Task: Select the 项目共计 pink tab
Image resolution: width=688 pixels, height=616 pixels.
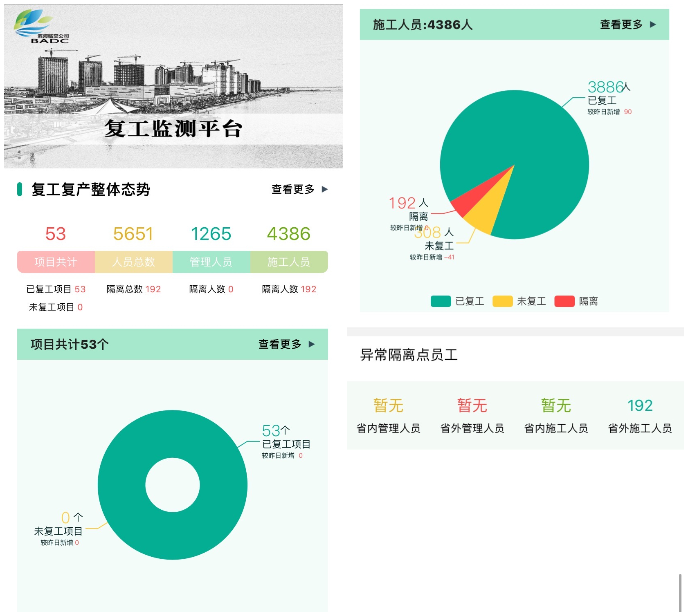Action: click(56, 262)
